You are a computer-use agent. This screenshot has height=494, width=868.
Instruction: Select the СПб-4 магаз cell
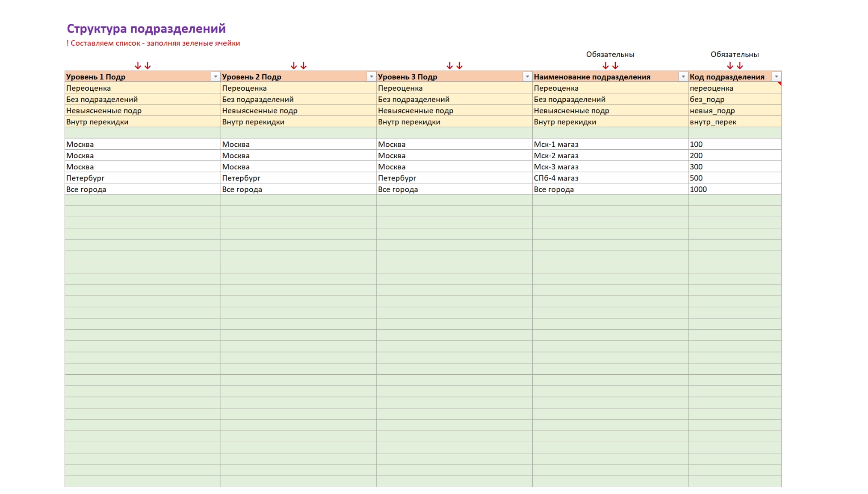(x=610, y=178)
